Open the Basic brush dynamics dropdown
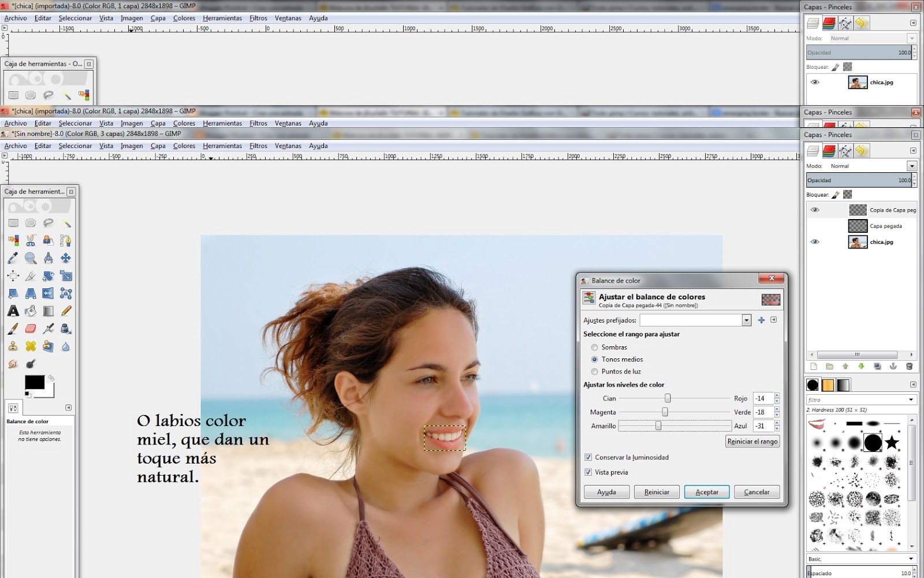Image resolution: width=924 pixels, height=578 pixels. tap(911, 559)
